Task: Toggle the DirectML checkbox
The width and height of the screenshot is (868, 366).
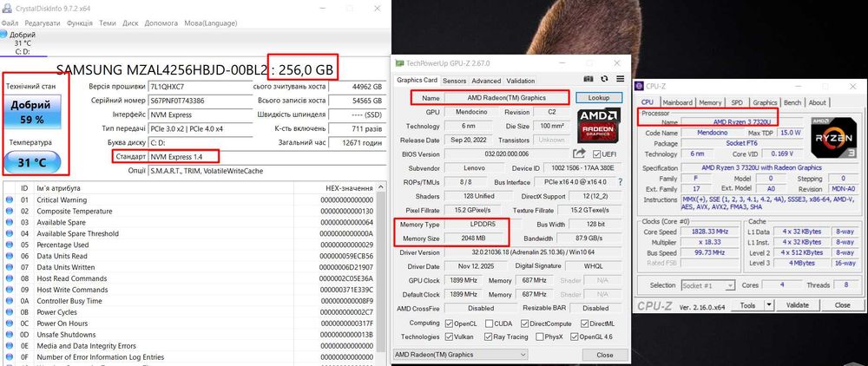Action: [x=585, y=324]
